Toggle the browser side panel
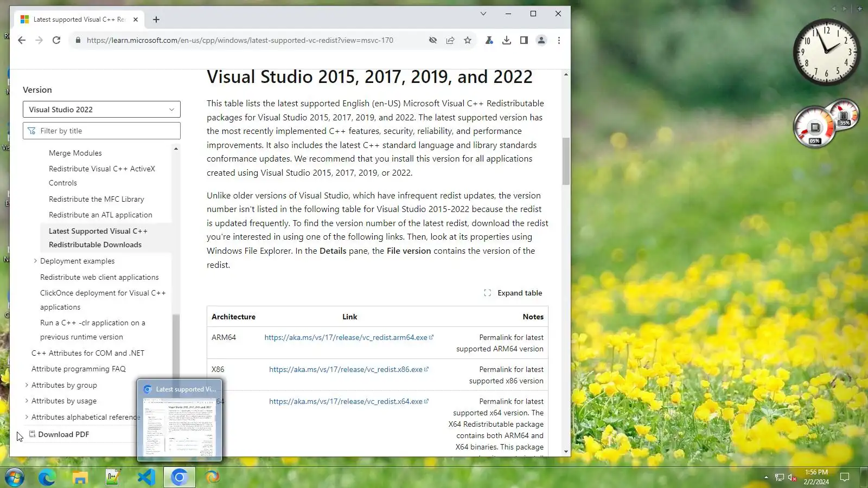The width and height of the screenshot is (868, 488). [x=524, y=40]
